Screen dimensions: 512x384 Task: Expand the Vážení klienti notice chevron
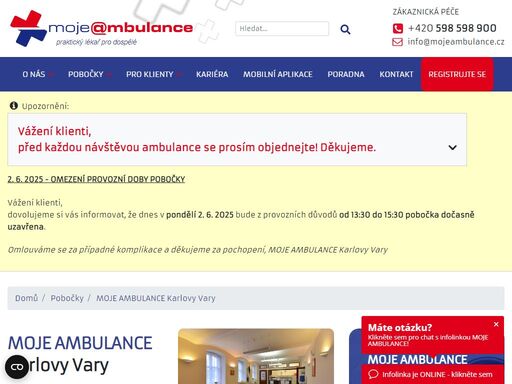(x=452, y=147)
